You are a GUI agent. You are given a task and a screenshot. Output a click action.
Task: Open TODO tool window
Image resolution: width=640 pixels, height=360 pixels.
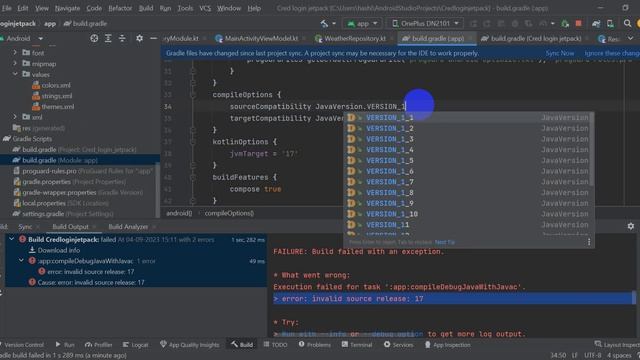pos(276,345)
